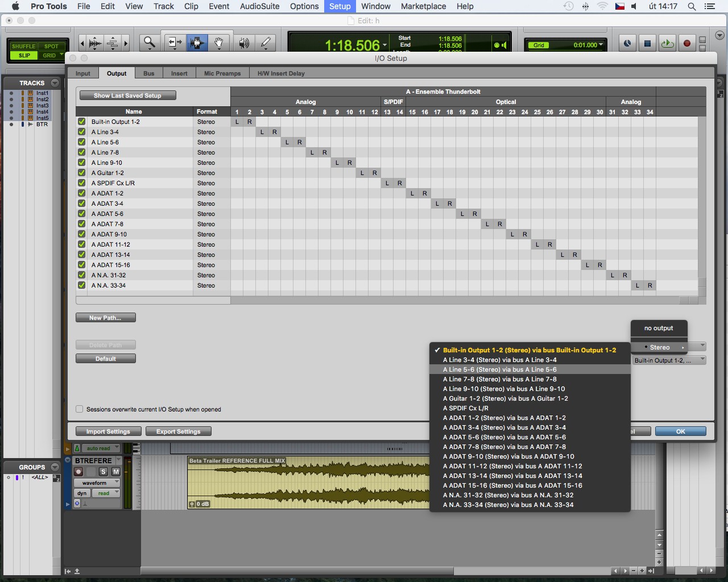Uncheck the A SPDIF Cx L/R checkbox
This screenshot has height=582, width=728.
click(x=81, y=183)
